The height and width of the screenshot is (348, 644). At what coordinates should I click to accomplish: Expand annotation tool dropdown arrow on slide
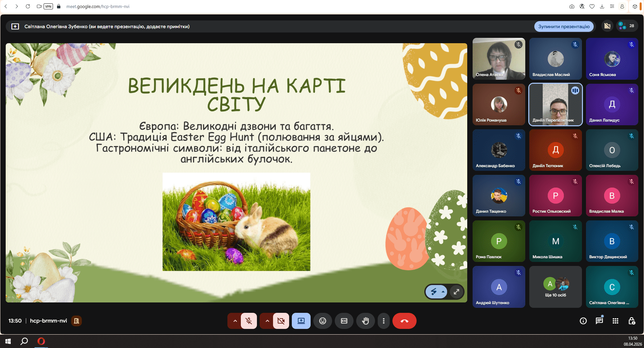click(443, 292)
